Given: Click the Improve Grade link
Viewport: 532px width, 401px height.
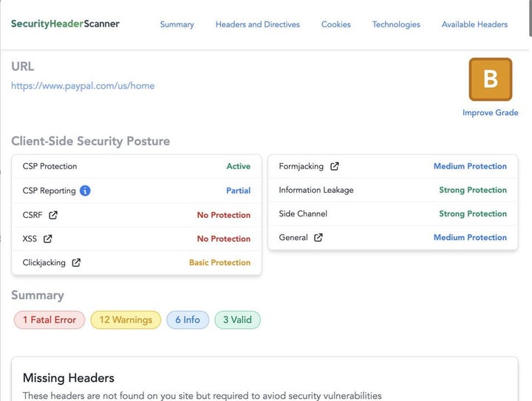Looking at the screenshot, I should click(490, 113).
